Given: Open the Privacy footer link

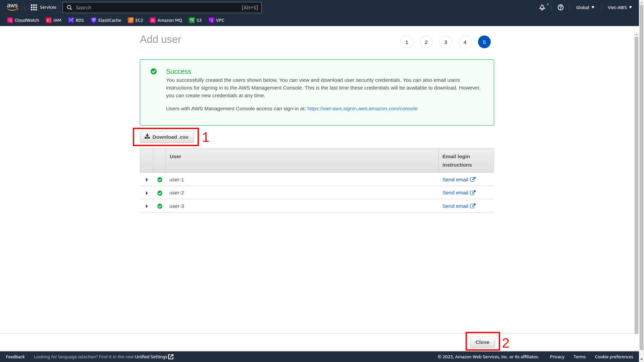Looking at the screenshot, I should pos(557,357).
